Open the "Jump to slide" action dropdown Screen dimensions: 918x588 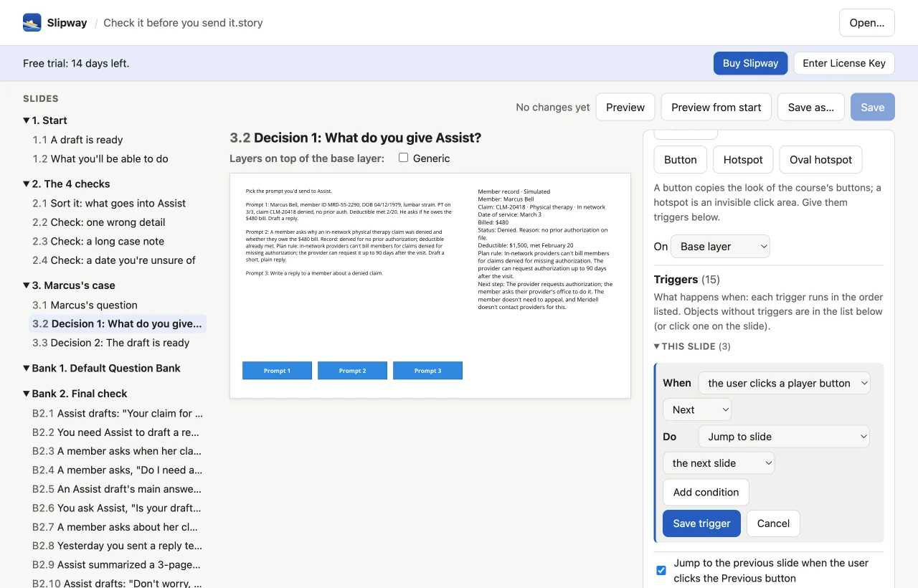784,437
